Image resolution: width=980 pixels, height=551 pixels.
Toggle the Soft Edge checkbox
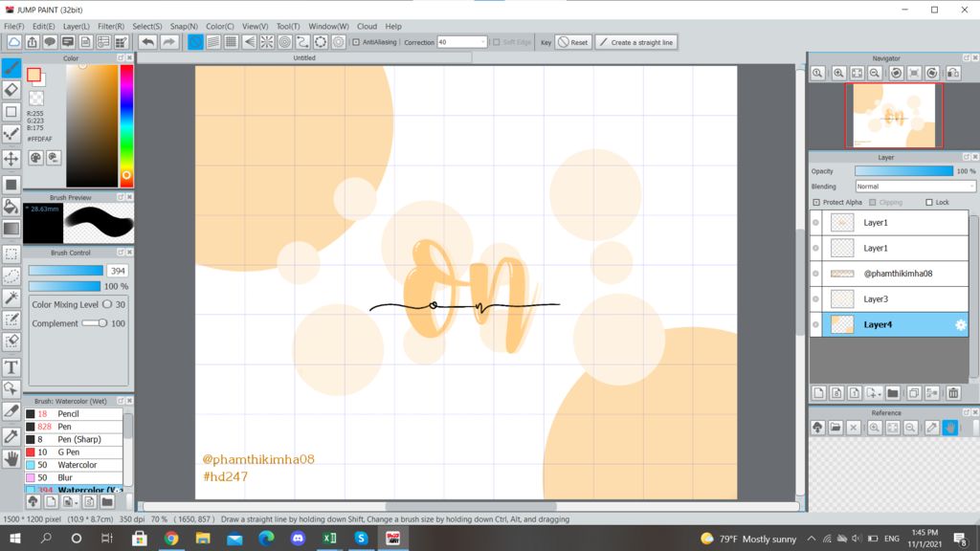point(497,42)
